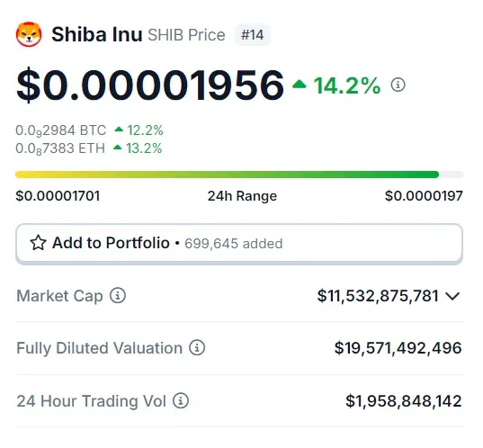
Task: Click the 0.0₈7383 ETH price
Action: coord(60,148)
